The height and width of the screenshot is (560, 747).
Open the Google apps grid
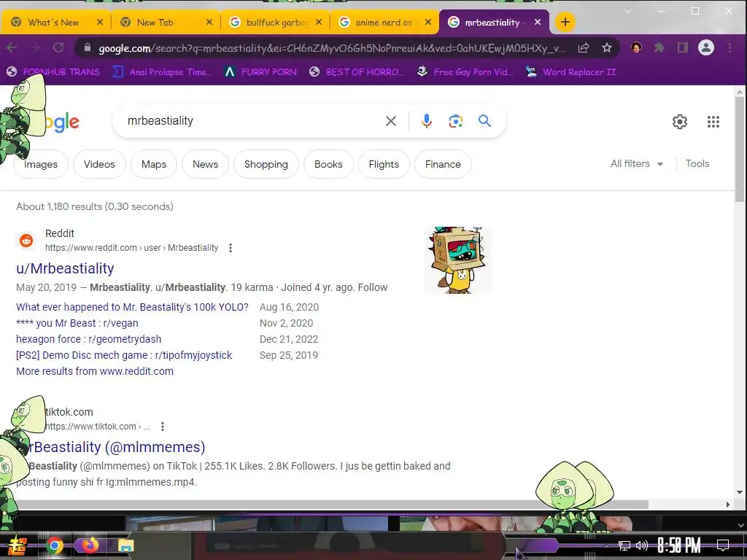713,122
